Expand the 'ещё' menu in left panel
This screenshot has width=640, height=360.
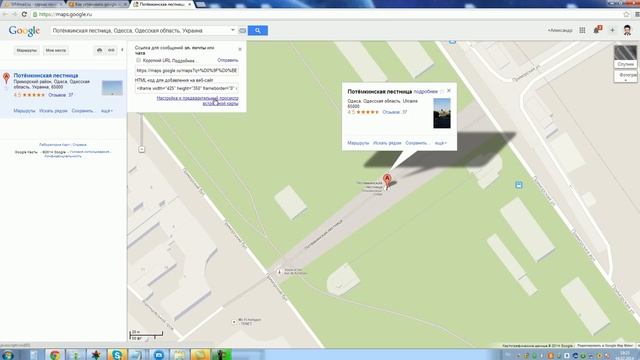[x=107, y=111]
